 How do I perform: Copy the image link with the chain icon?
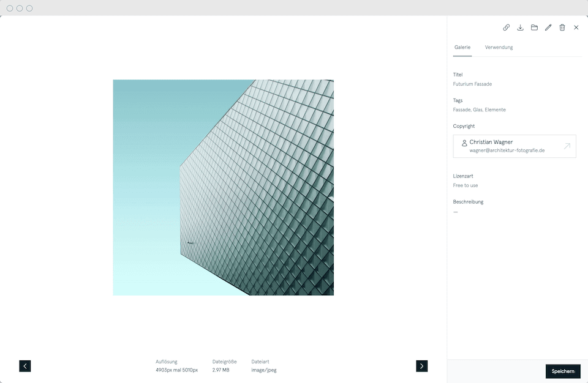coord(507,28)
